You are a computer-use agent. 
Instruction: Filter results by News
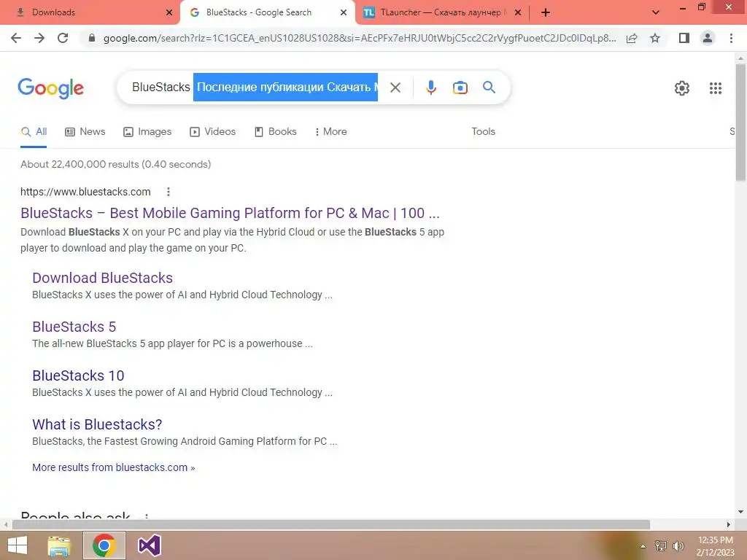pyautogui.click(x=85, y=132)
